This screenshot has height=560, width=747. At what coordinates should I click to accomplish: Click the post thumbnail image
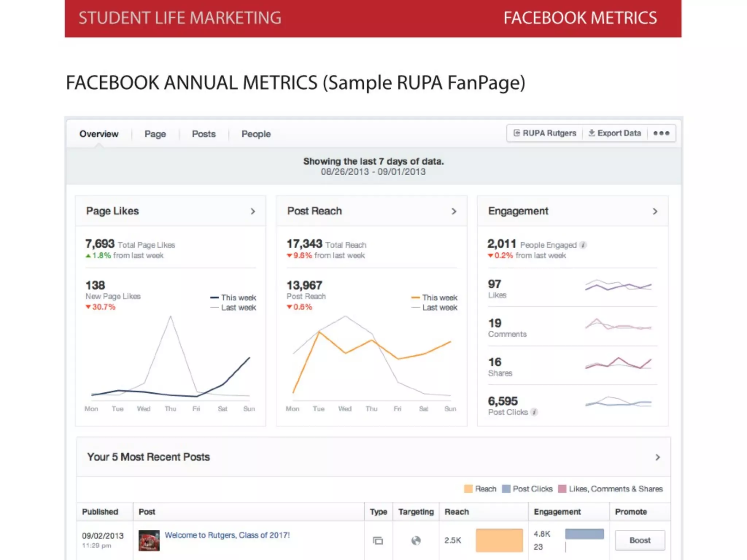coord(149,540)
